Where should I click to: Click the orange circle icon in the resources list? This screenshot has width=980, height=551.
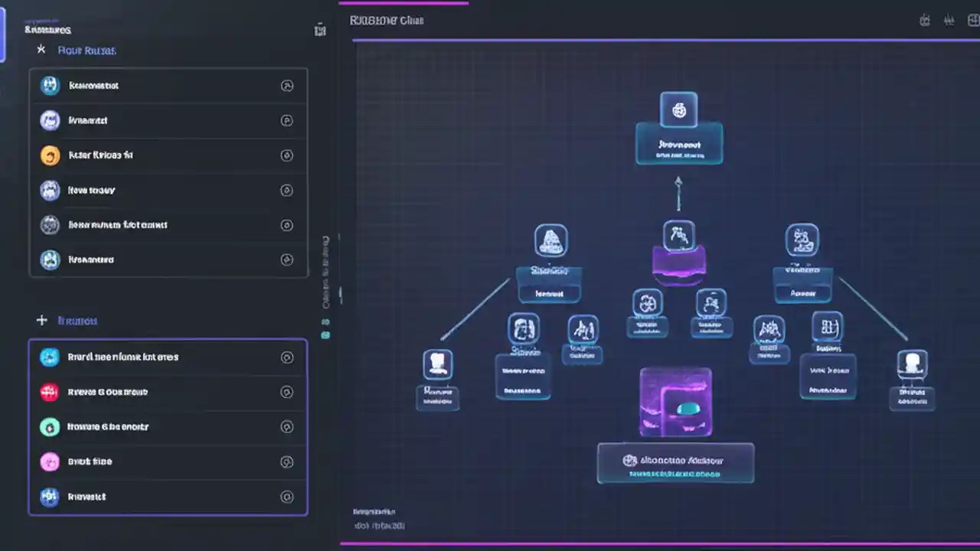pos(49,155)
